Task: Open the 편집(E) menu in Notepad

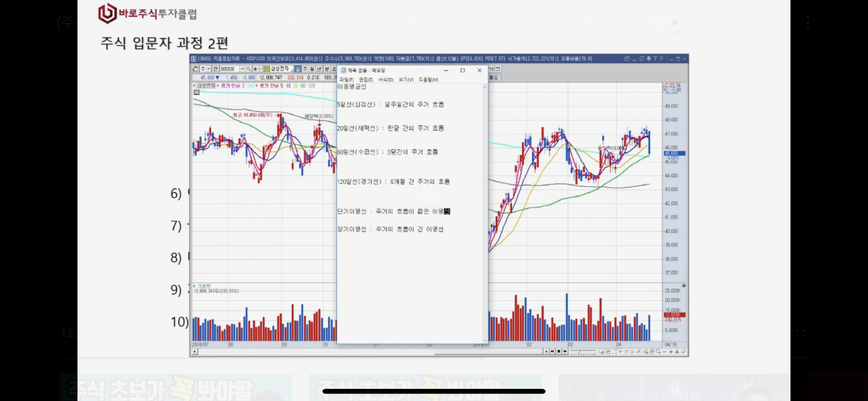Action: click(x=366, y=79)
